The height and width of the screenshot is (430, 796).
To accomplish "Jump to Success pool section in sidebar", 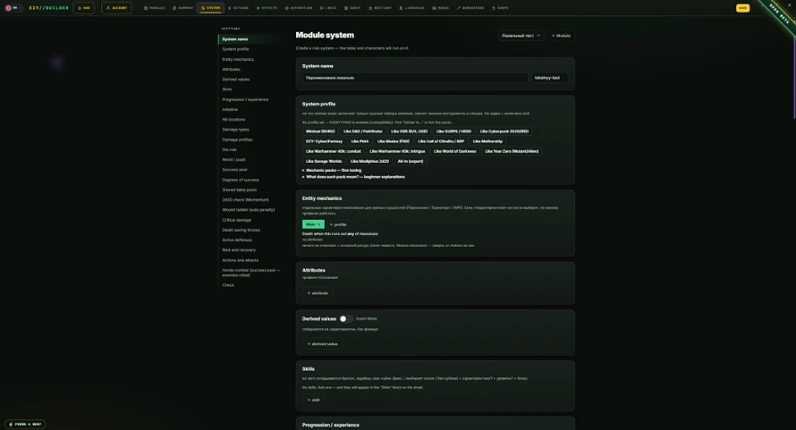I will 235,170.
